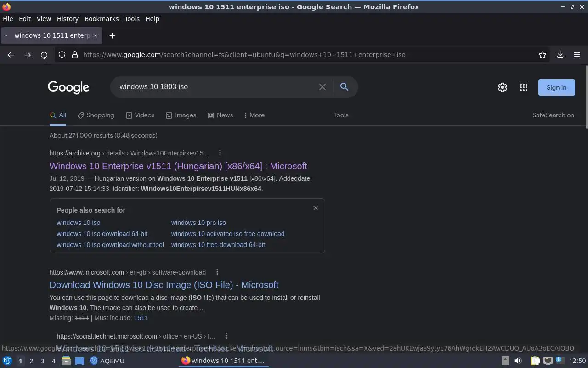
Task: Select the All results tab
Action: (58, 115)
